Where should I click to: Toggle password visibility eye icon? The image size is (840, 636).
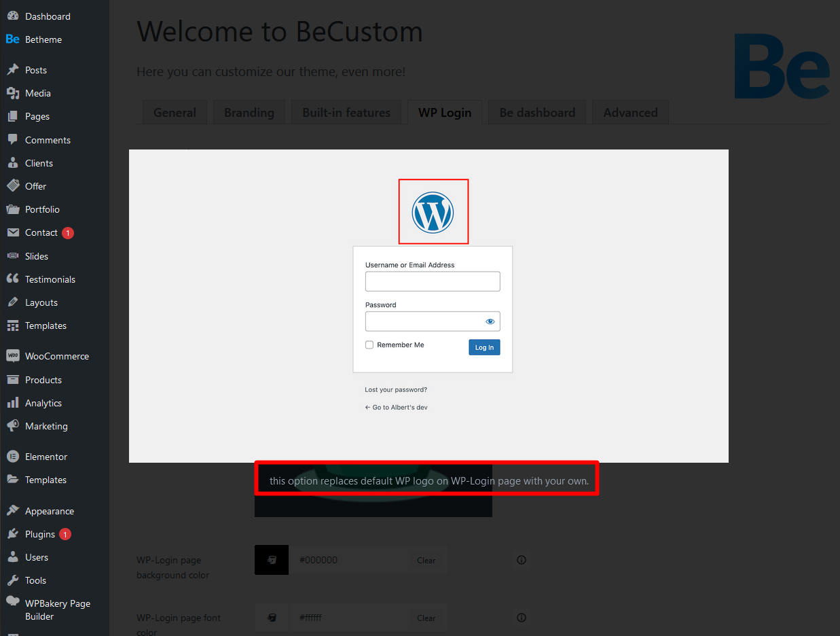[490, 321]
